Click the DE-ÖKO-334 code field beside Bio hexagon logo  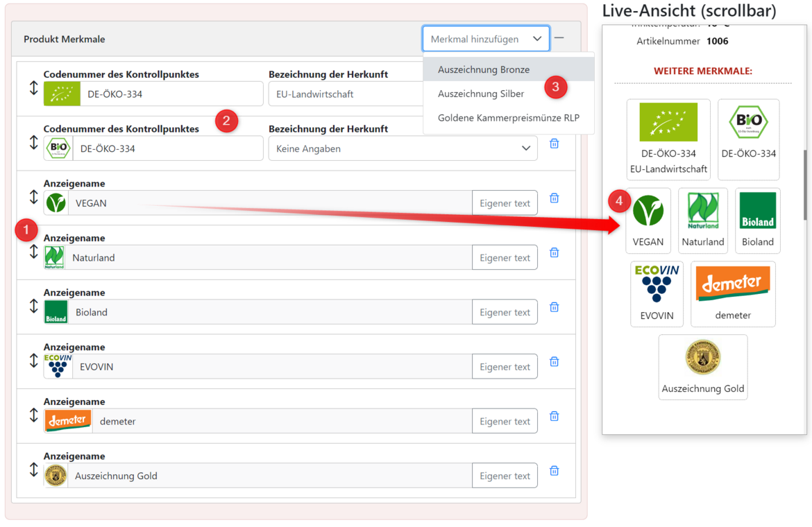pos(168,149)
